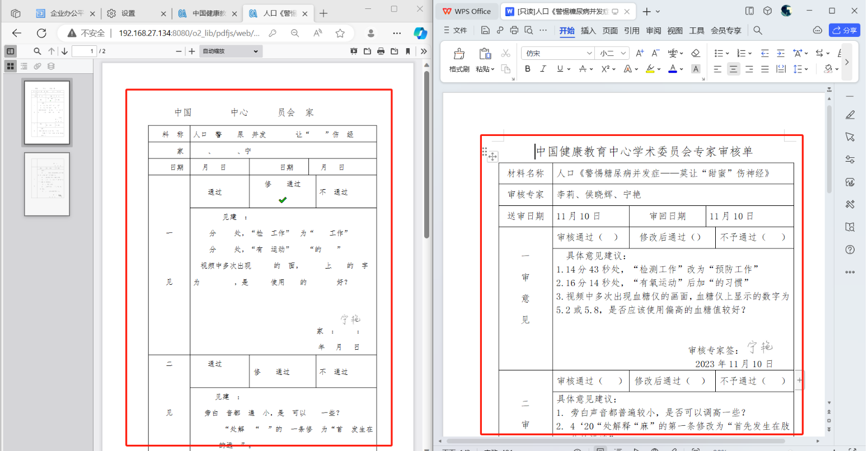
Task: Open browser settings and more menu
Action: (x=397, y=34)
